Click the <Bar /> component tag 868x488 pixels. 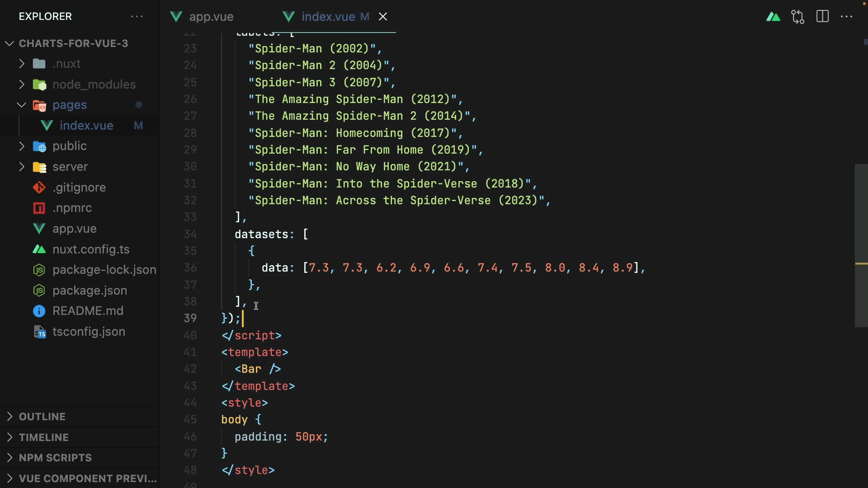coord(258,369)
